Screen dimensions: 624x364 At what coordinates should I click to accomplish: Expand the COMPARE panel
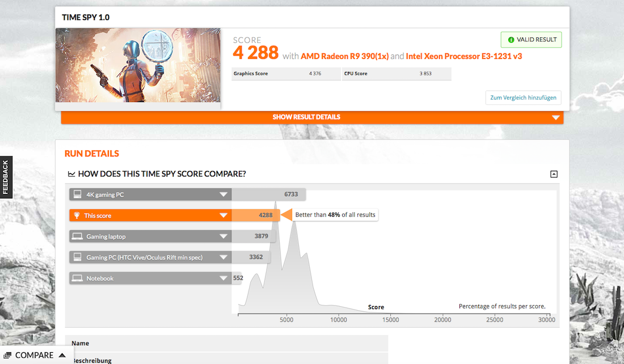click(x=37, y=355)
